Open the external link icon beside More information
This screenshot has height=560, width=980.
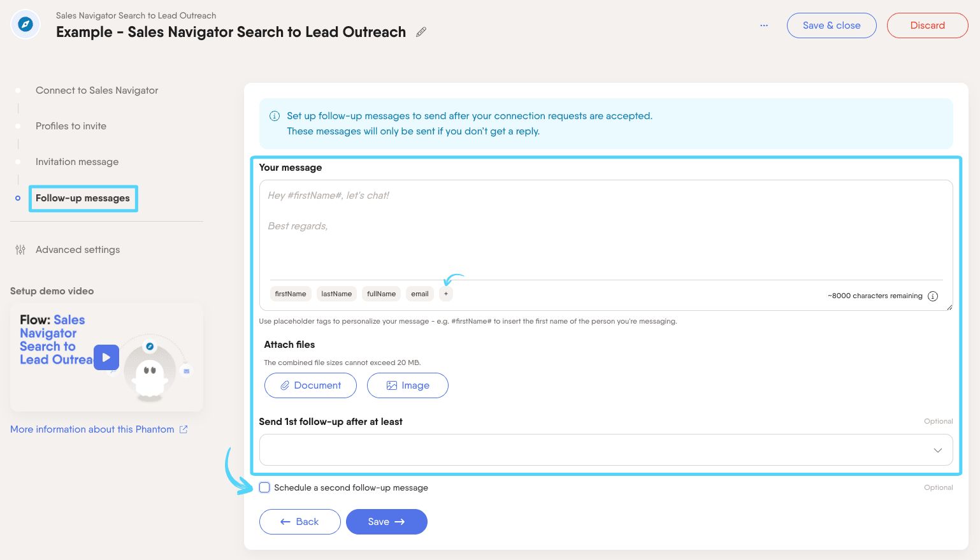(x=184, y=429)
